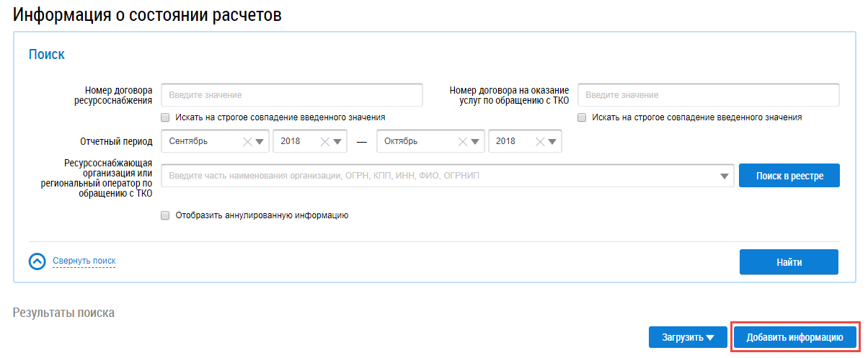
Task: Clear the end year 2018 with X icon
Action: (x=539, y=141)
